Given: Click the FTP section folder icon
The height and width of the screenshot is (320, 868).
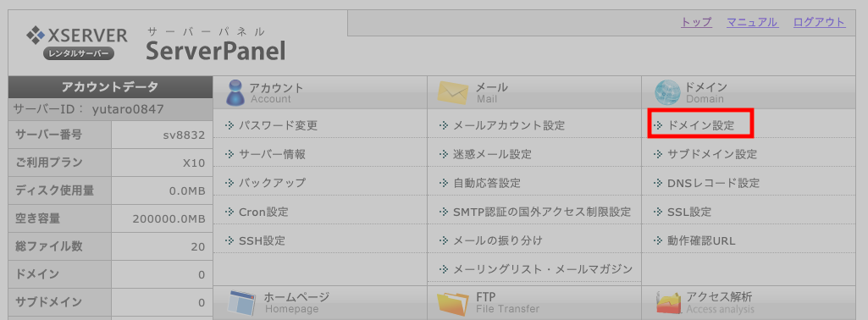Looking at the screenshot, I should [453, 303].
